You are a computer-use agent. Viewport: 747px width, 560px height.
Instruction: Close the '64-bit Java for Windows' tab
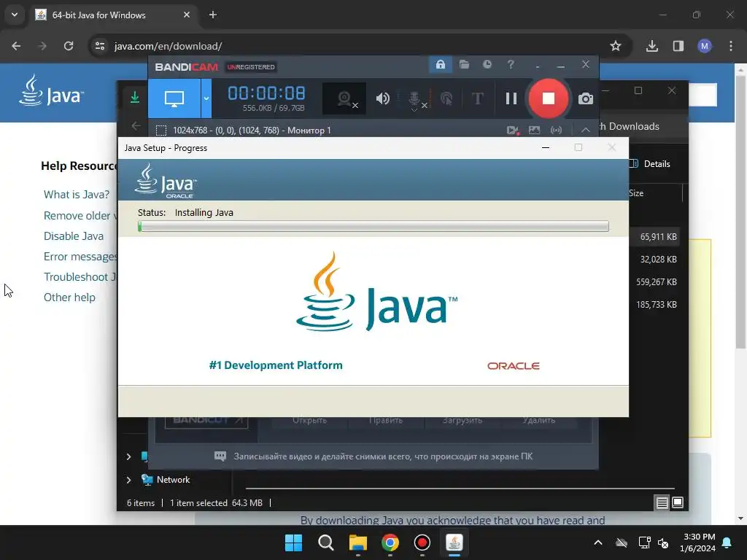[187, 15]
